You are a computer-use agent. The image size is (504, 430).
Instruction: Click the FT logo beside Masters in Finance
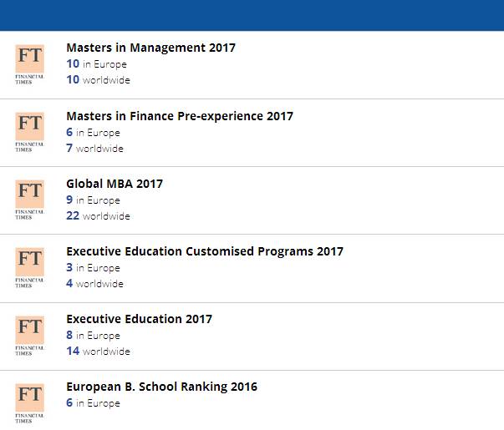click(x=29, y=132)
